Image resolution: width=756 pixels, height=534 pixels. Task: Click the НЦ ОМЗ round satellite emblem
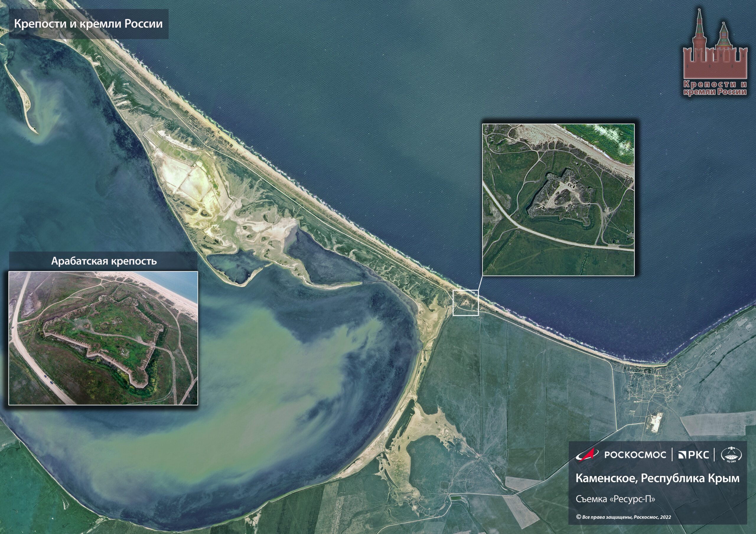coord(731,455)
